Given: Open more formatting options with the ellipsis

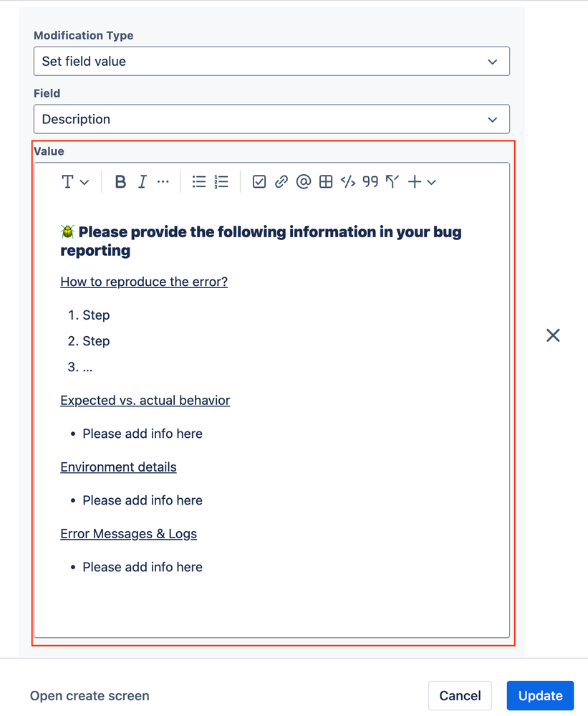Looking at the screenshot, I should [163, 181].
